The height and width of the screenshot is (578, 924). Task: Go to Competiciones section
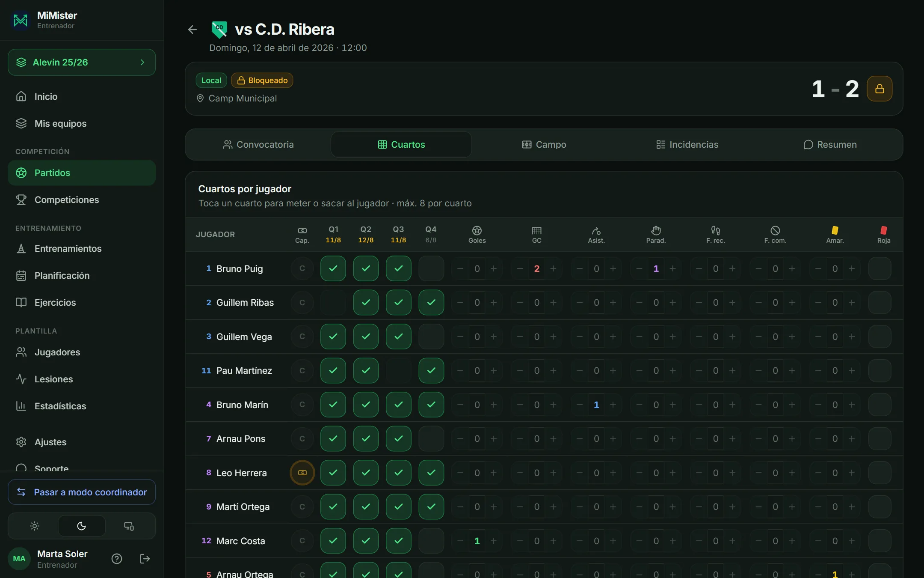point(82,200)
